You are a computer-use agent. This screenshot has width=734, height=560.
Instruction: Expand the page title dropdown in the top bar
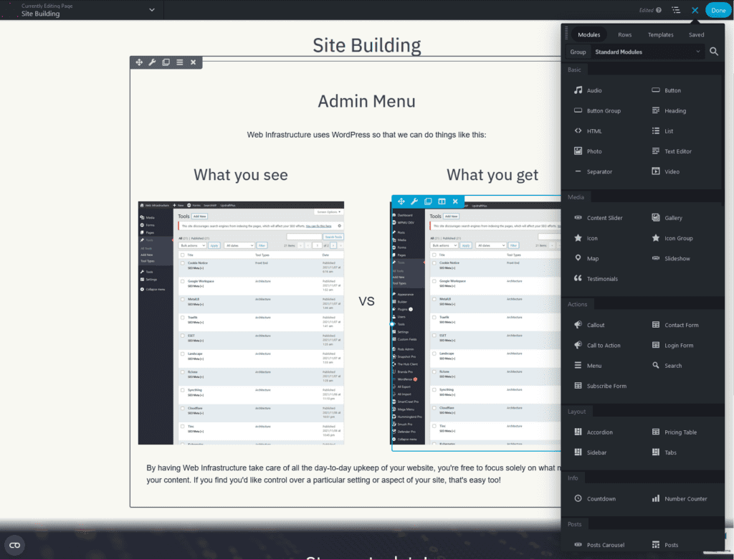coord(151,10)
